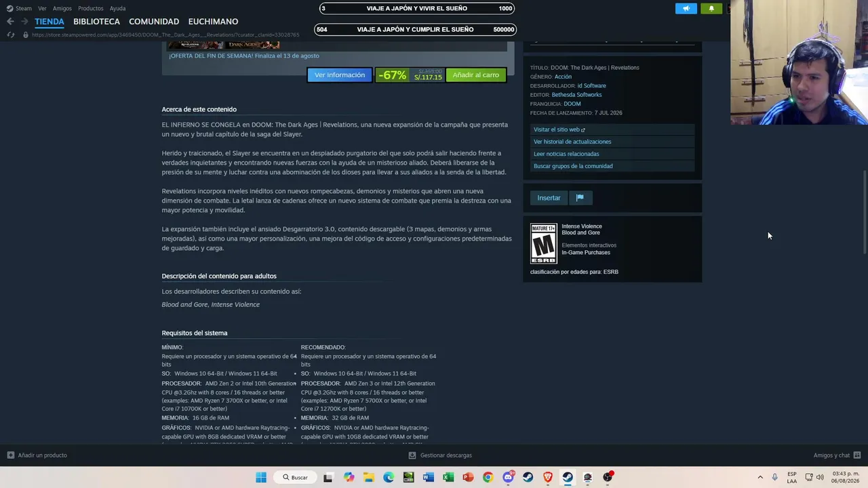Switch to the BIBLIOTECA tab
The width and height of the screenshot is (868, 488).
pyautogui.click(x=96, y=22)
